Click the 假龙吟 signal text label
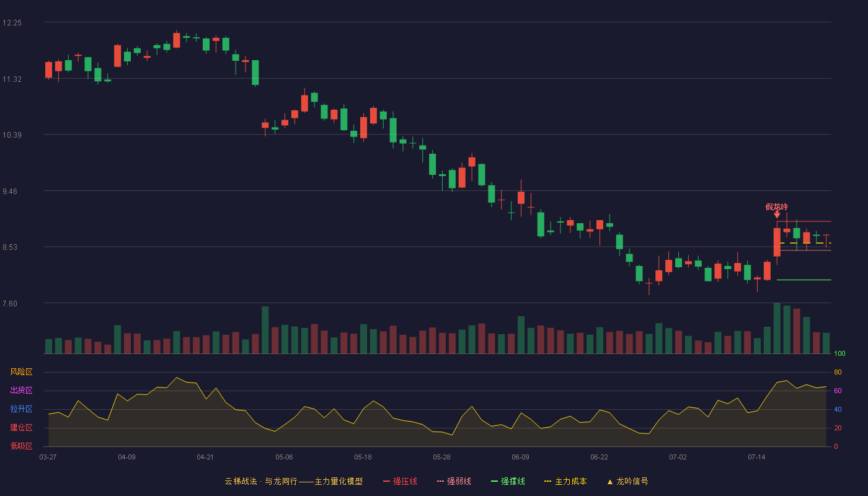Viewport: 868px width, 496px height. (777, 206)
